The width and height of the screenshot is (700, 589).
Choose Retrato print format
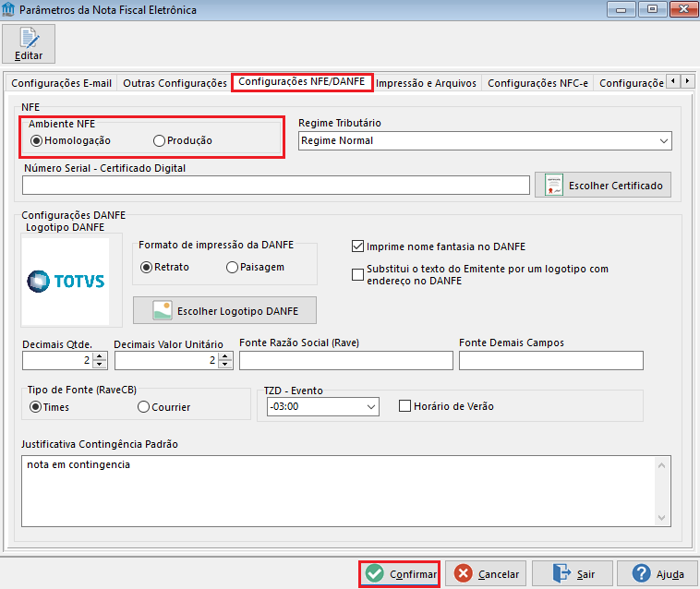[146, 268]
